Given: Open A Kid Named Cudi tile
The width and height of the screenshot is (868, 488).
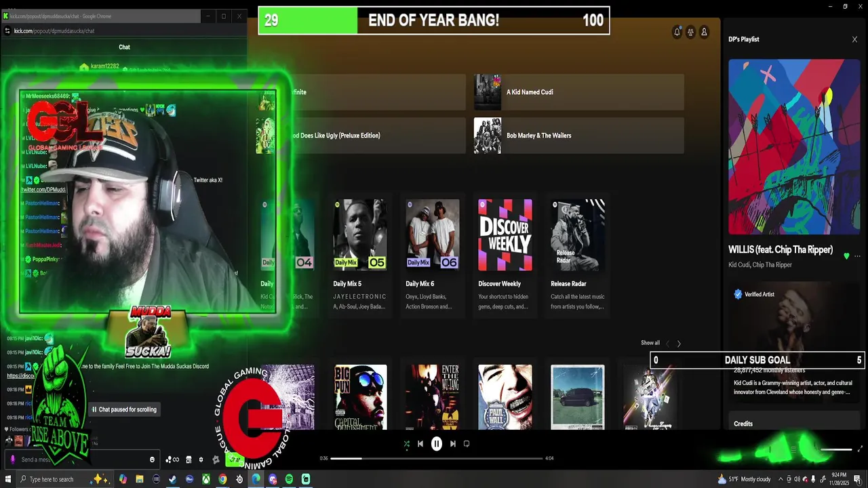Looking at the screenshot, I should [x=578, y=92].
